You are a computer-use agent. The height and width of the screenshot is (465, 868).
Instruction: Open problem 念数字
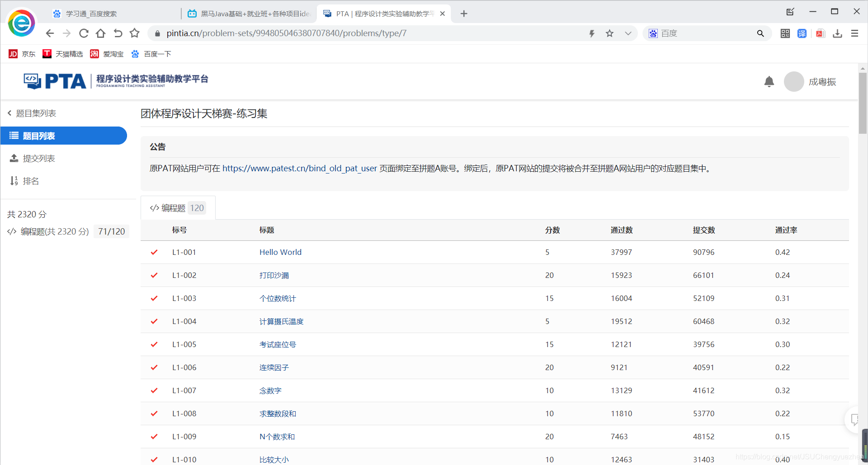(270, 390)
